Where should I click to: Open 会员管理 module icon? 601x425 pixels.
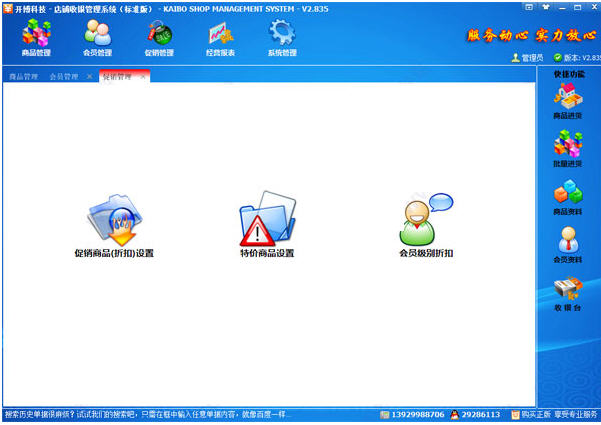(97, 38)
